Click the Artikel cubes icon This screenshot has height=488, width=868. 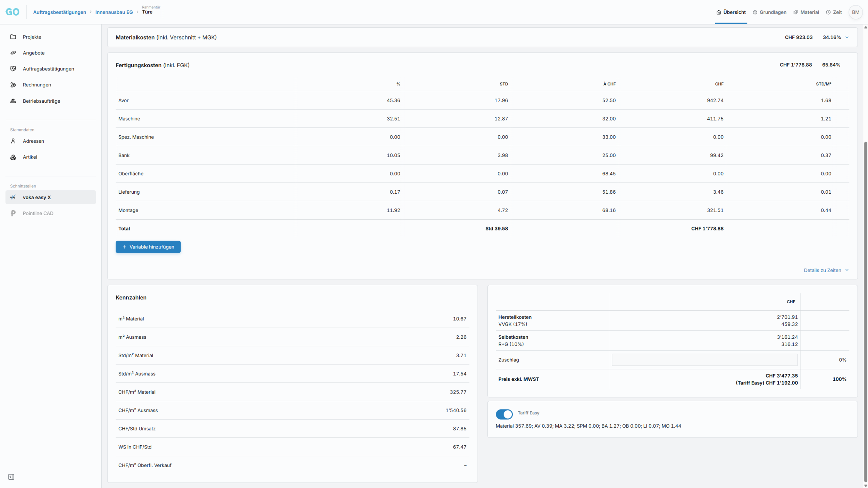point(13,157)
